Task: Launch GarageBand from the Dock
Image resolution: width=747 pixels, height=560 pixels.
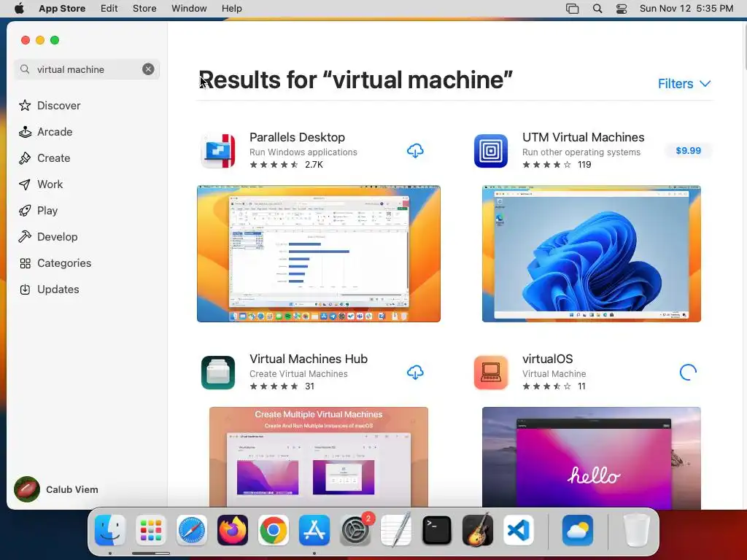Action: (478, 530)
